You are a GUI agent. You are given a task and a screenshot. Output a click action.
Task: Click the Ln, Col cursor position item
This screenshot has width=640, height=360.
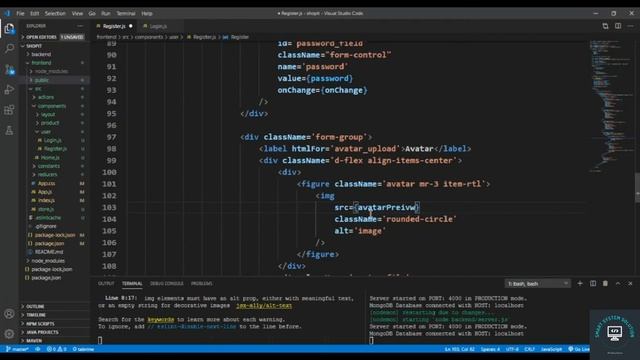(460, 349)
